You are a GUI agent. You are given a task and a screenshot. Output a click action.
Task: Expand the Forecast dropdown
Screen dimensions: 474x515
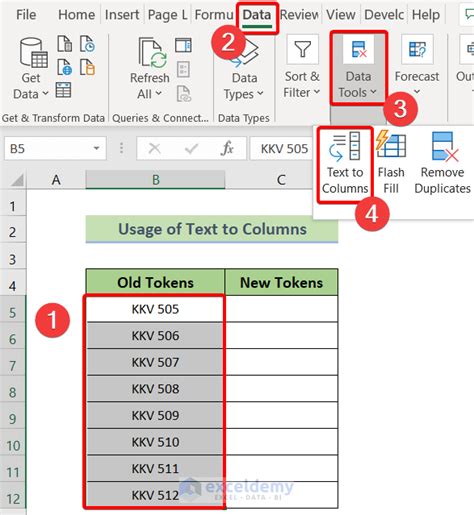[417, 91]
